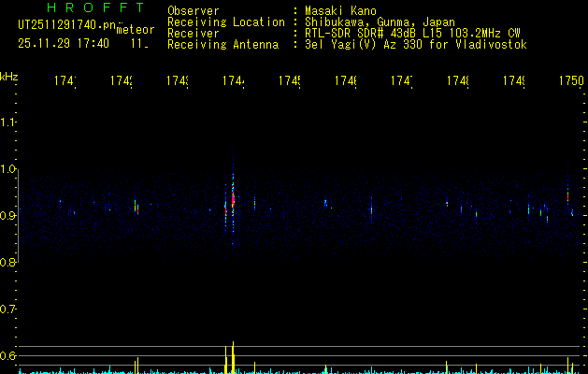Click the first time tick label on the axis

coord(65,82)
